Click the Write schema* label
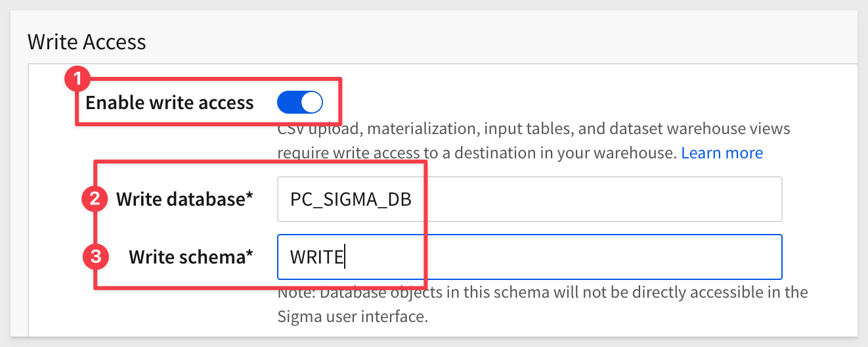Viewport: 868px width, 347px height. tap(191, 257)
